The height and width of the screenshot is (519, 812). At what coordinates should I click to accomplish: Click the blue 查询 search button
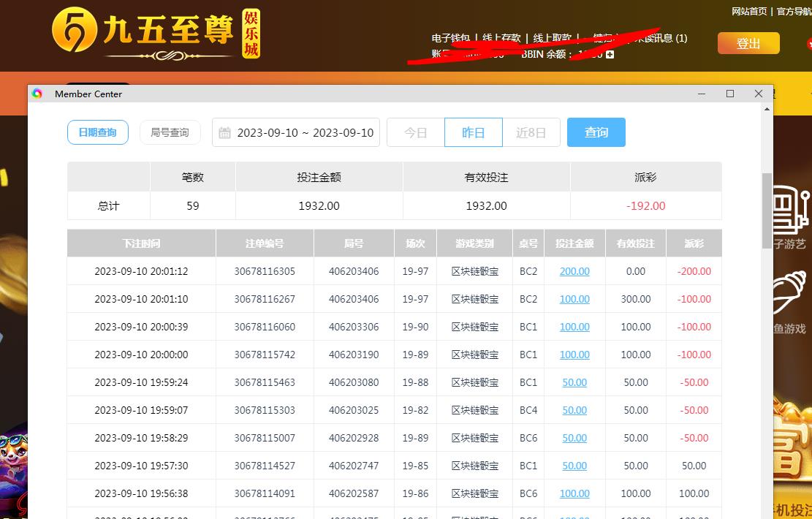tap(596, 132)
